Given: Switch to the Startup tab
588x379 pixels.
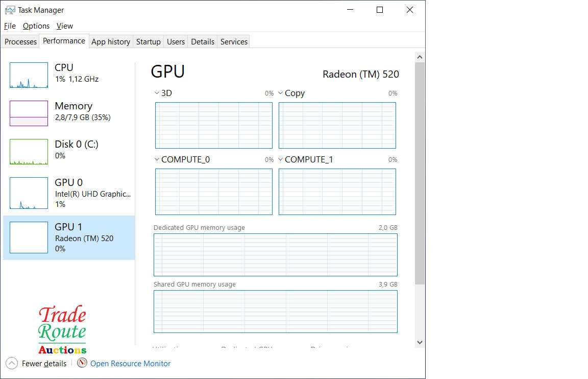Looking at the screenshot, I should click(x=149, y=42).
